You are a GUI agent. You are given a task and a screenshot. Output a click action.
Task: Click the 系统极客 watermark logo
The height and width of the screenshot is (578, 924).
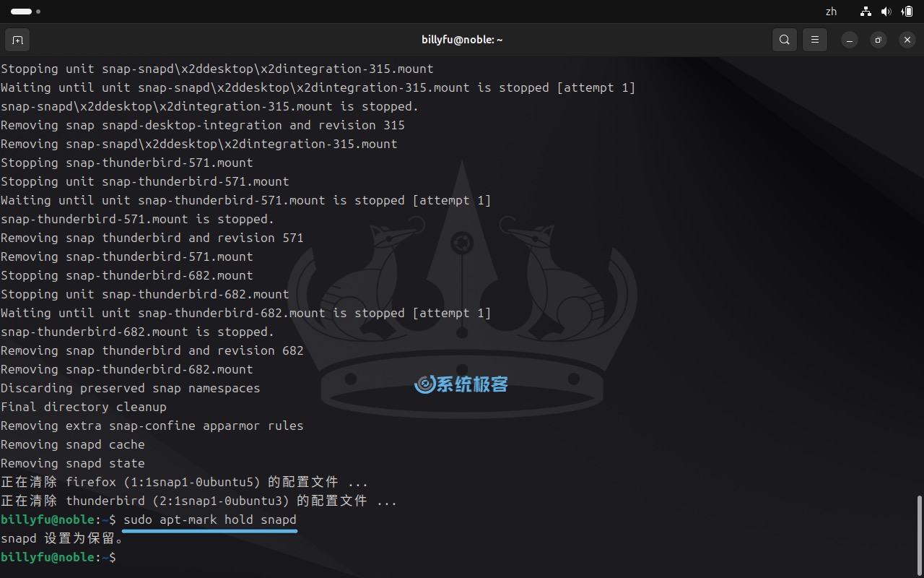(x=462, y=384)
